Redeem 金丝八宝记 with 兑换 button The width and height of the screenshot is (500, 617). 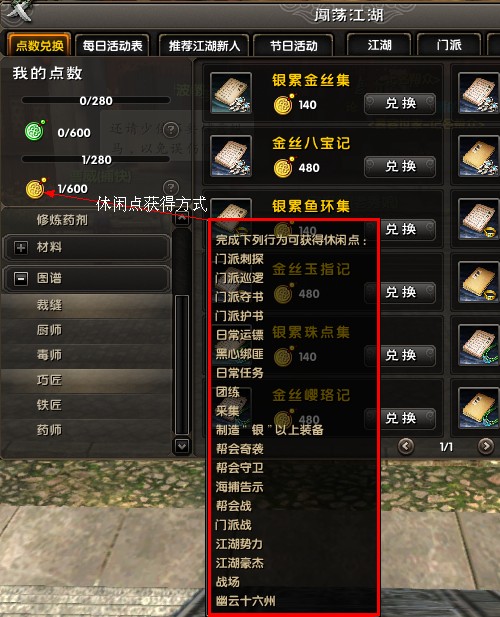pyautogui.click(x=400, y=167)
